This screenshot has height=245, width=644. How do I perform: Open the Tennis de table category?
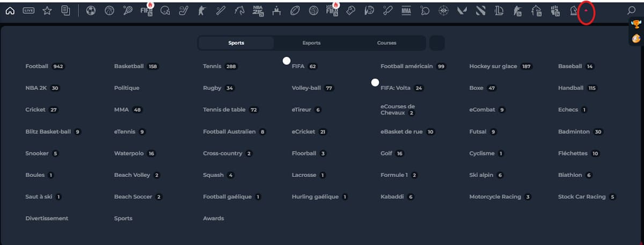[x=224, y=110]
